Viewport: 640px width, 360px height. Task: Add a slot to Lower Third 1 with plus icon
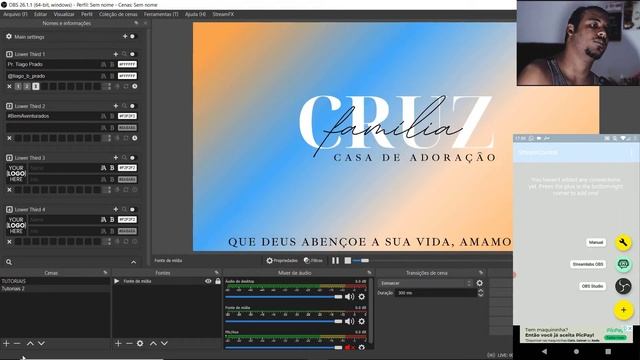coord(116,54)
